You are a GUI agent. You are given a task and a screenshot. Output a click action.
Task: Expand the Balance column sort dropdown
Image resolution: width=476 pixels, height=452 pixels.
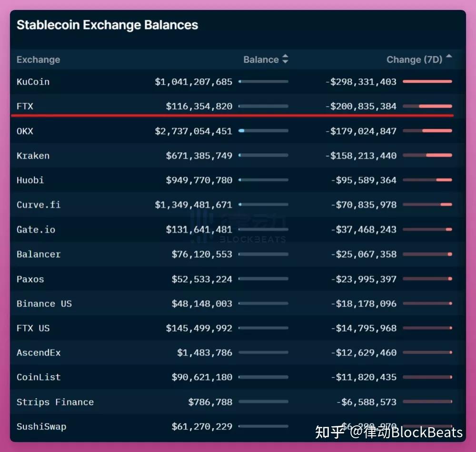[x=285, y=59]
